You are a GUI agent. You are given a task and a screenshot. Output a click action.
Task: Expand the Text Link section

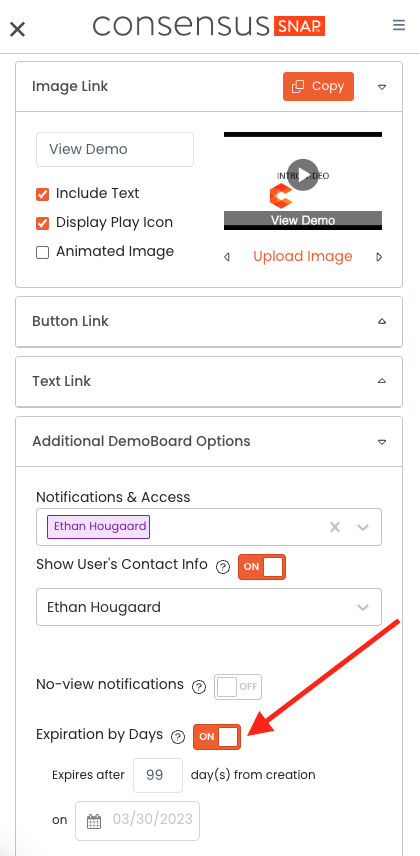coord(209,382)
